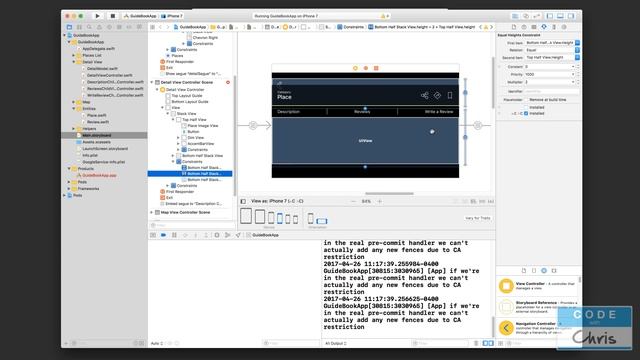The height and width of the screenshot is (360, 640).
Task: Click the phone icon in Place header
Action: point(450,96)
